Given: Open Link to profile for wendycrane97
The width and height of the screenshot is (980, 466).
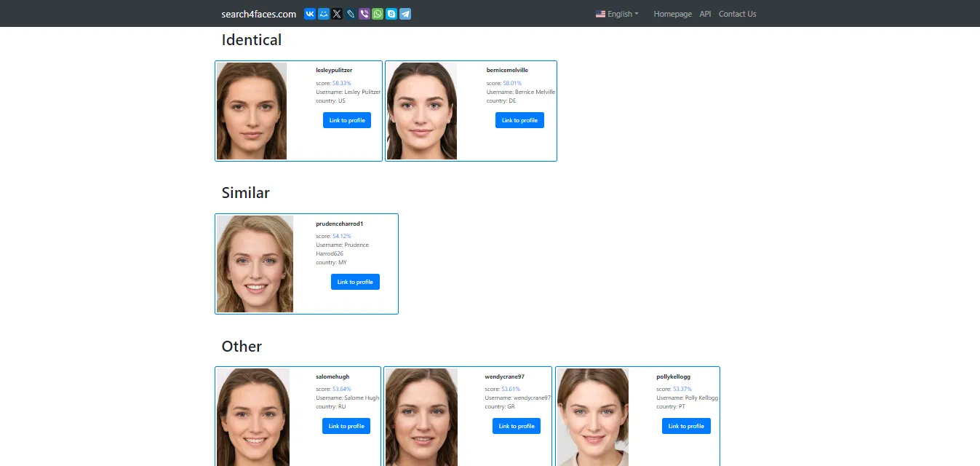Looking at the screenshot, I should (x=517, y=426).
